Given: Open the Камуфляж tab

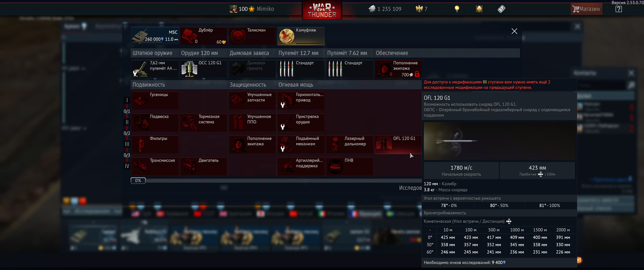Looking at the screenshot, I should pyautogui.click(x=301, y=36).
